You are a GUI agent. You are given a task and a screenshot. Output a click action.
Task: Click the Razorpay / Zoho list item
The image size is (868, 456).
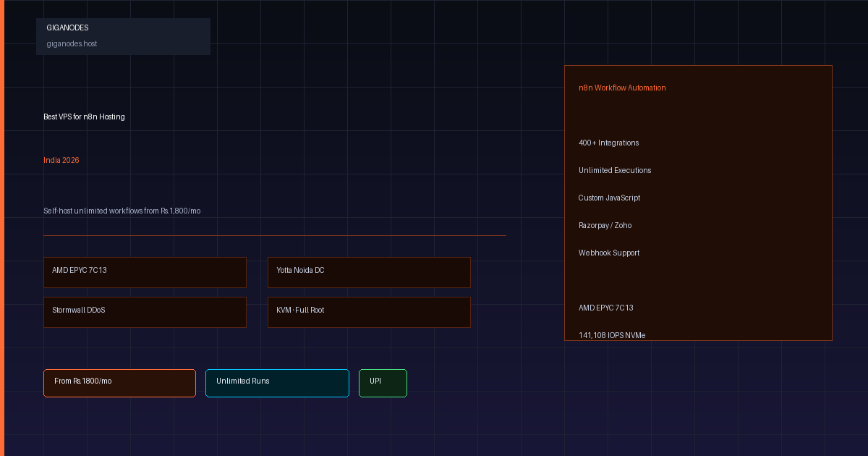tap(605, 225)
